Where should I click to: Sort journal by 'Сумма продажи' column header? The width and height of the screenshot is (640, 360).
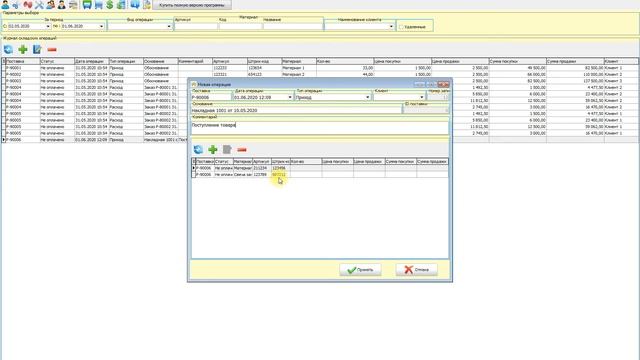[575, 61]
